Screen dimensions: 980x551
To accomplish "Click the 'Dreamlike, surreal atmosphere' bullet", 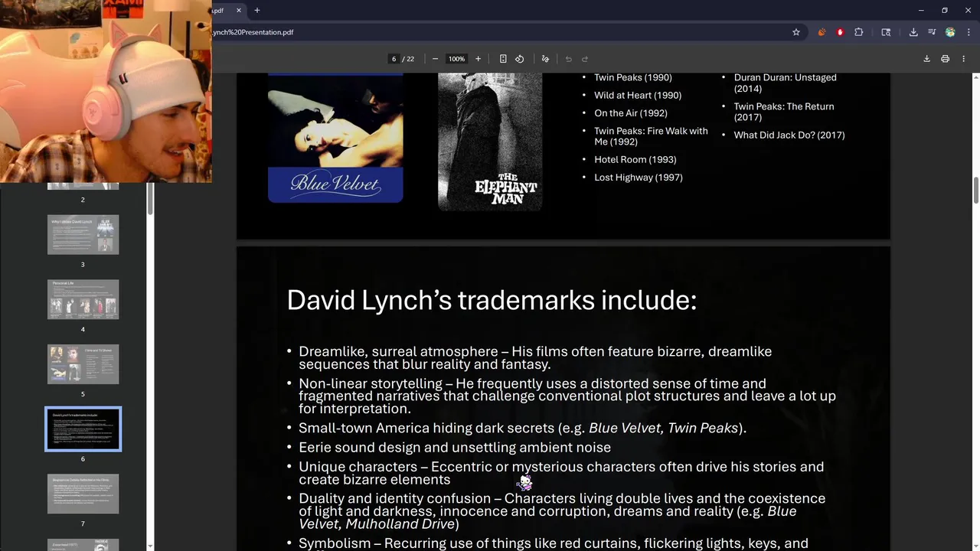I will [535, 358].
